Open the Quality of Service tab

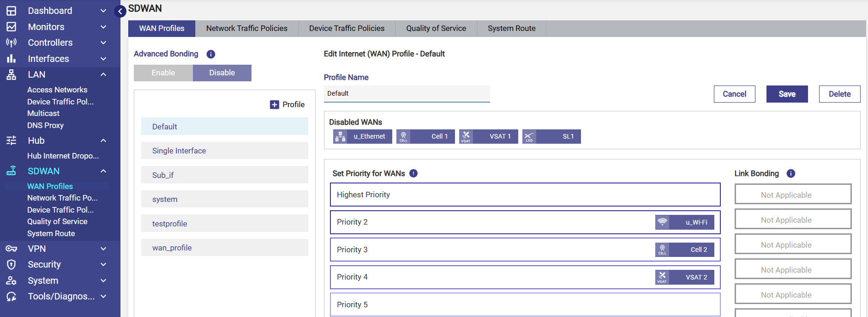point(436,28)
